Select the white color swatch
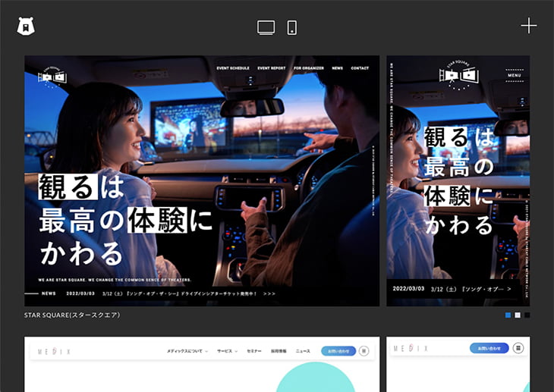Screen dimensions: 554x392 coord(518,315)
